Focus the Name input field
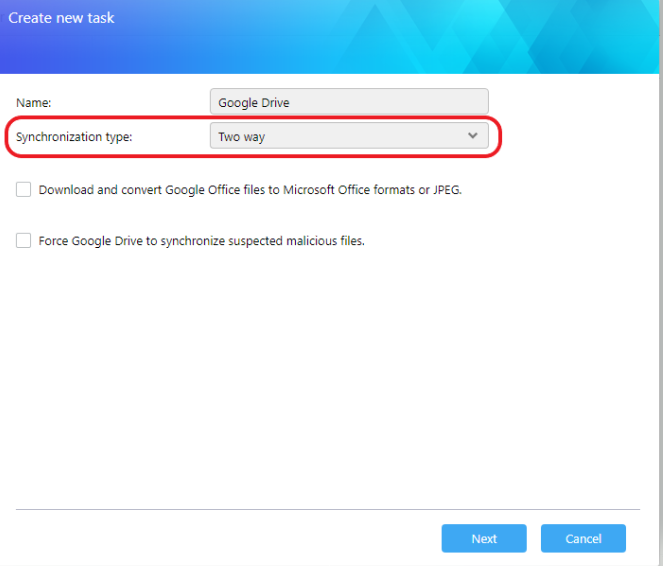663x566 pixels. (x=349, y=101)
